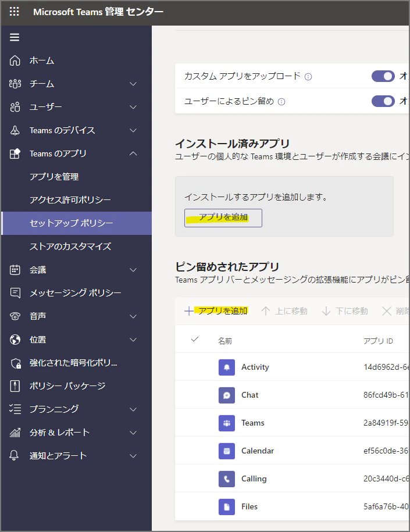Click the Files app icon
This screenshot has height=532, width=410.
pos(227,507)
